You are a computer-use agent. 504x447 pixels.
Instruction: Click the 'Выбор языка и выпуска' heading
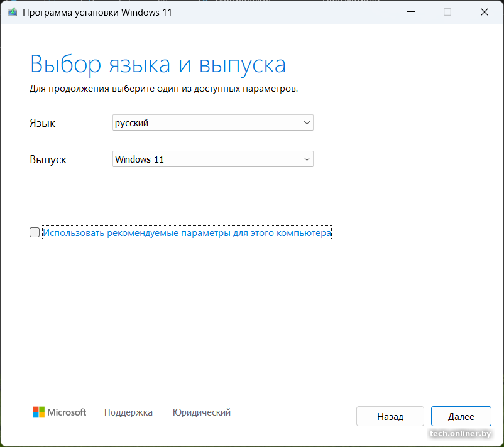coord(158,65)
